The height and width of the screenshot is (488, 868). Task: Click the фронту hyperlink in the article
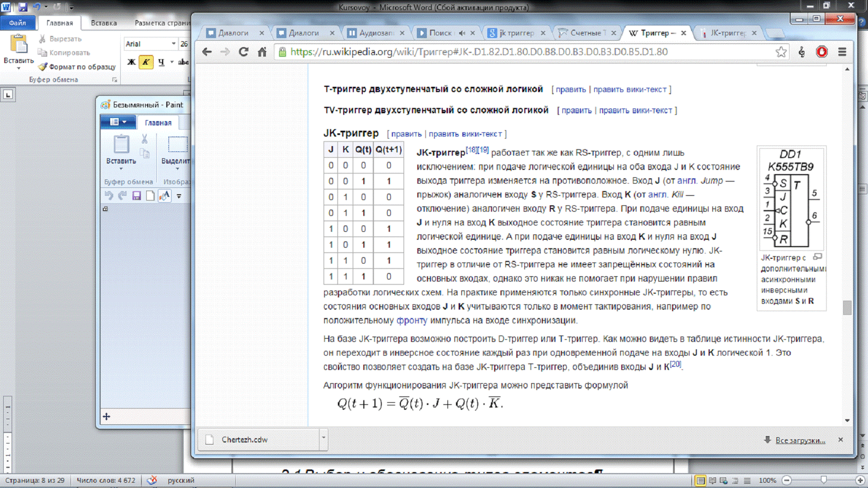pos(411,320)
